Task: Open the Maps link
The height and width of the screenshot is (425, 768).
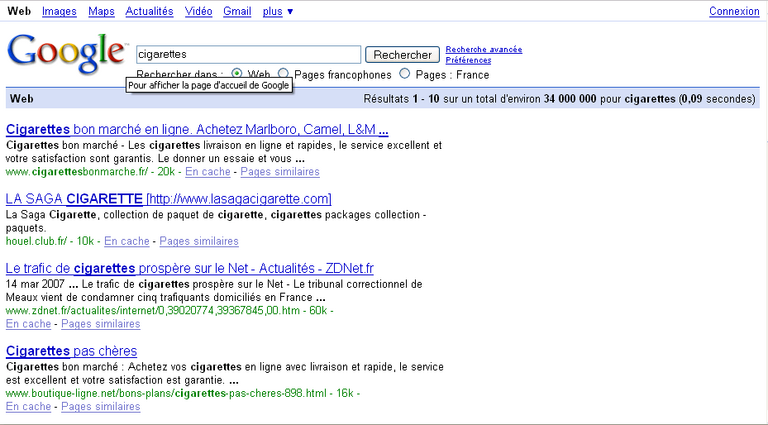Action: (x=101, y=11)
